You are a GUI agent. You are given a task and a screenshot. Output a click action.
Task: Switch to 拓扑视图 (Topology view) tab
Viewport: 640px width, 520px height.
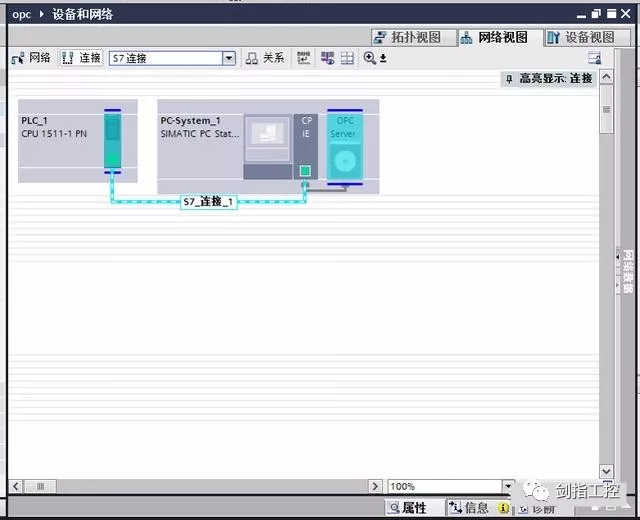[407, 37]
